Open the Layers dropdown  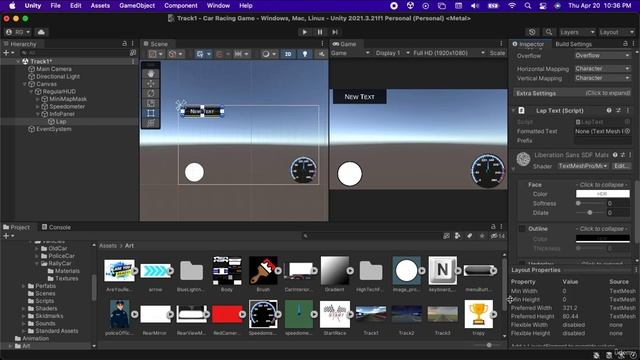(x=577, y=32)
